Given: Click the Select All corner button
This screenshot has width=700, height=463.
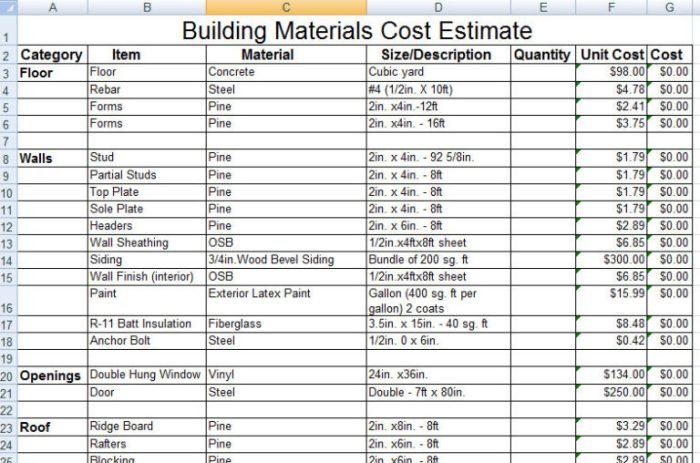Looking at the screenshot, I should point(8,7).
